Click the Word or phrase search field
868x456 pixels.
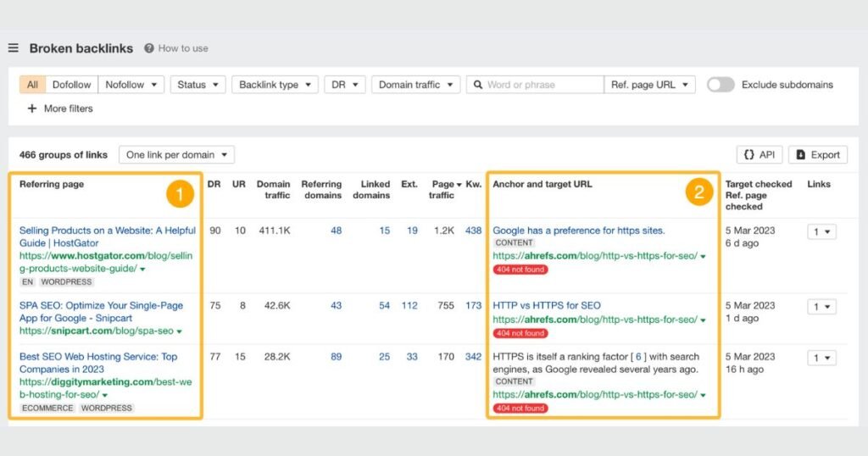coord(542,85)
